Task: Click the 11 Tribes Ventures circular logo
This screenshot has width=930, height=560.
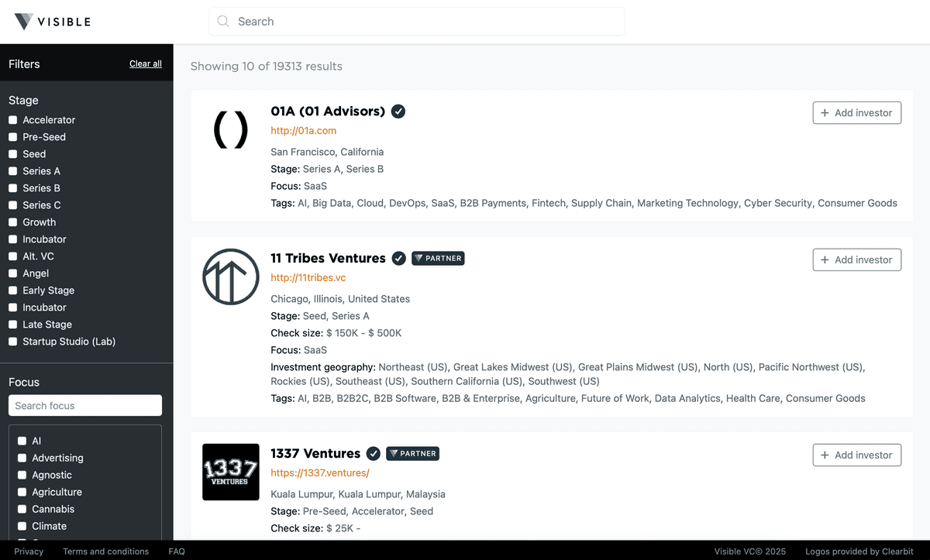Action: click(230, 277)
